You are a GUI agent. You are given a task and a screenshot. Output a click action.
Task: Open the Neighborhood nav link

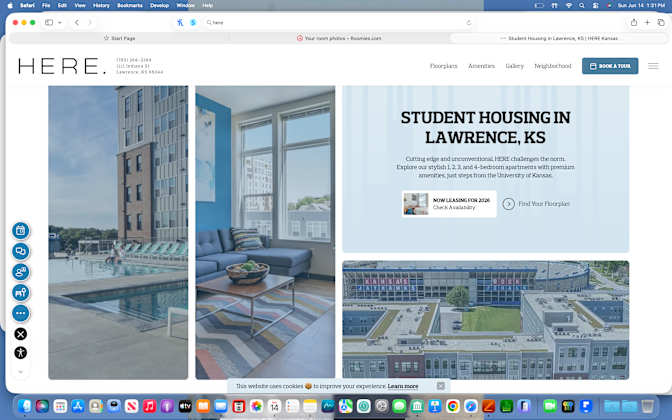click(x=552, y=66)
